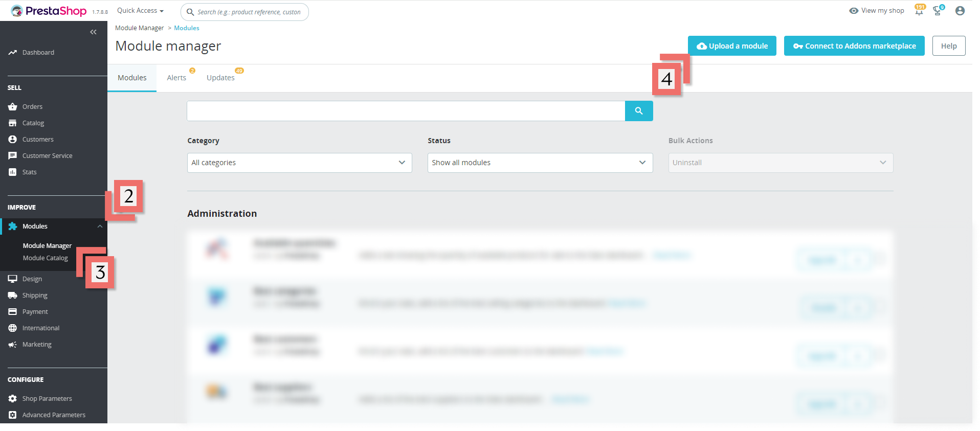Open the user profile avatar icon

pyautogui.click(x=960, y=11)
